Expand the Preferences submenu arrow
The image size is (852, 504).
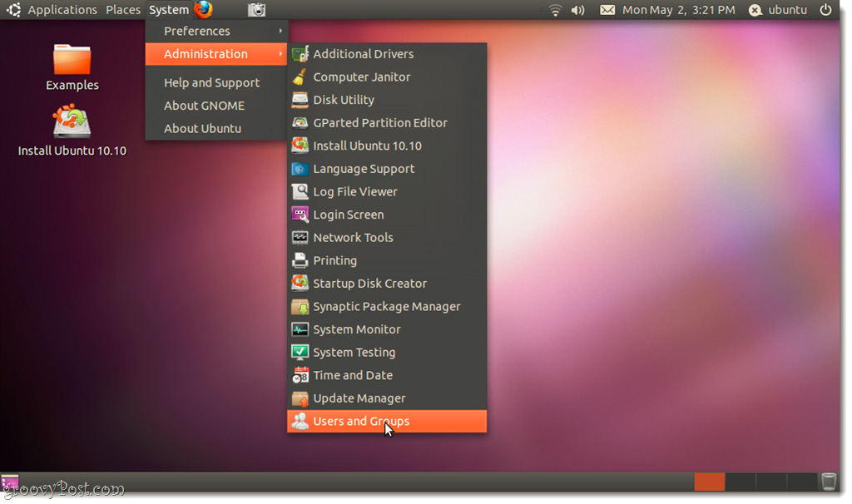pos(280,31)
